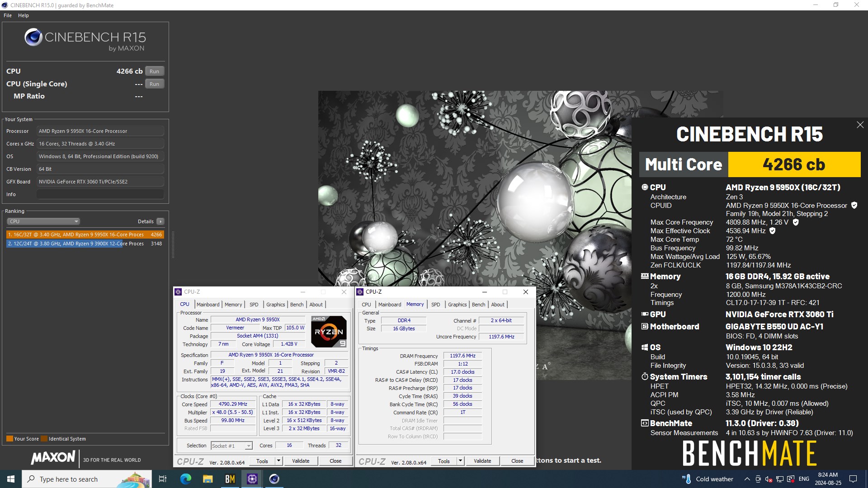The height and width of the screenshot is (488, 868).
Task: Click CPU-Z title icon in right window
Action: tap(360, 292)
